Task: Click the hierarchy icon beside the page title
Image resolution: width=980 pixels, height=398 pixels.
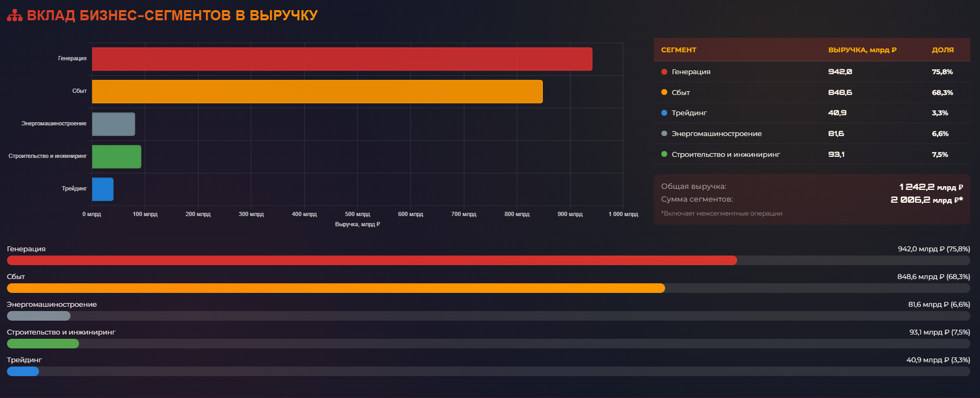Action: tap(14, 15)
